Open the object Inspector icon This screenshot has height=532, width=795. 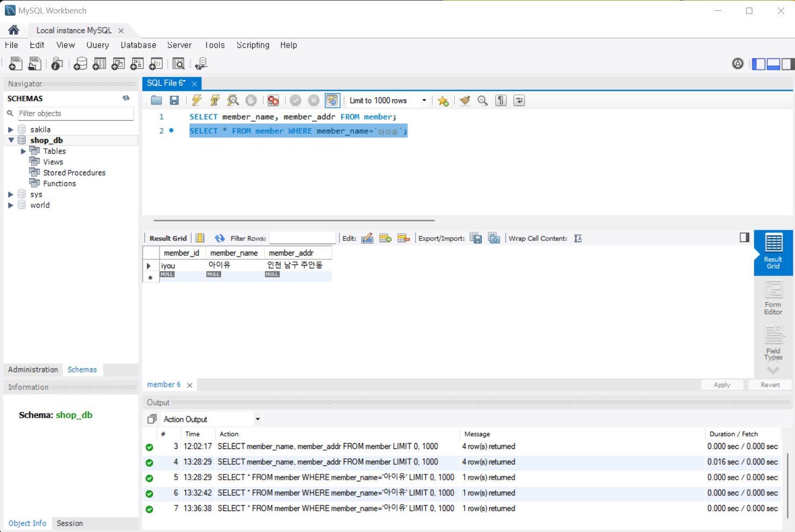coord(57,64)
